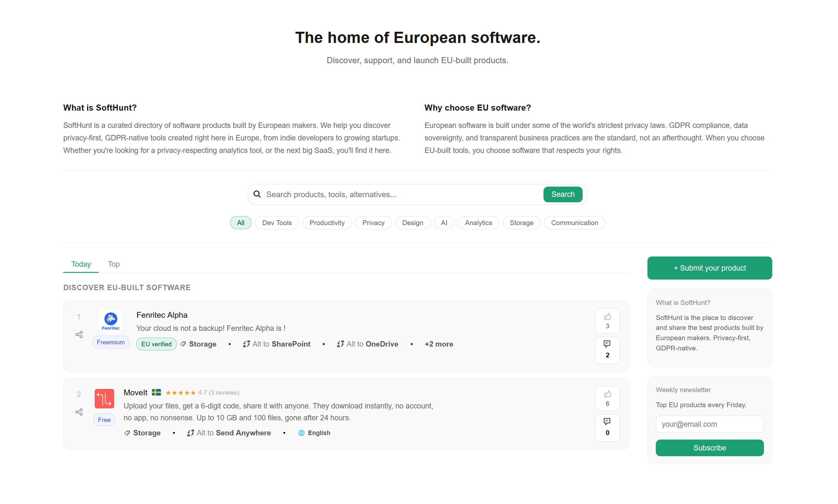838x504 pixels.
Task: Click the 'Weekly newsletter' sidebar label
Action: 683,390
